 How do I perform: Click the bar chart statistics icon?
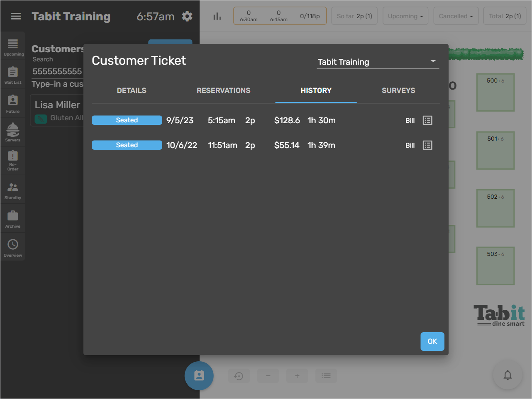click(217, 16)
